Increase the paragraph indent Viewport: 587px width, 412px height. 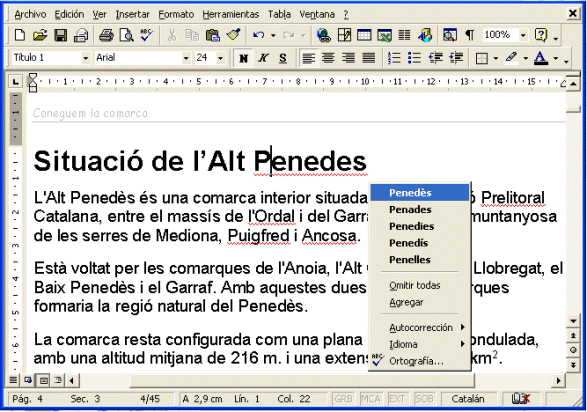456,58
